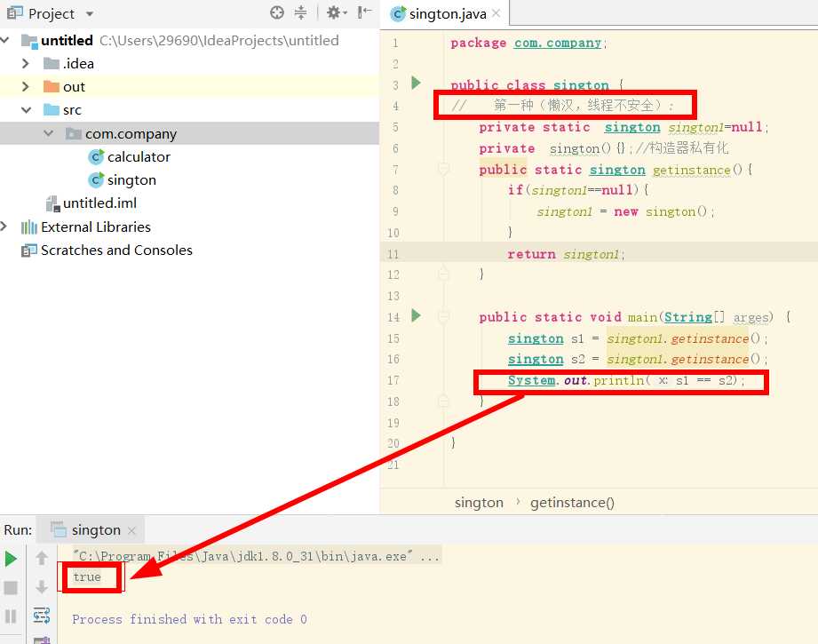818x644 pixels.
Task: Click run gutter arrow beside main method
Action: (x=416, y=315)
